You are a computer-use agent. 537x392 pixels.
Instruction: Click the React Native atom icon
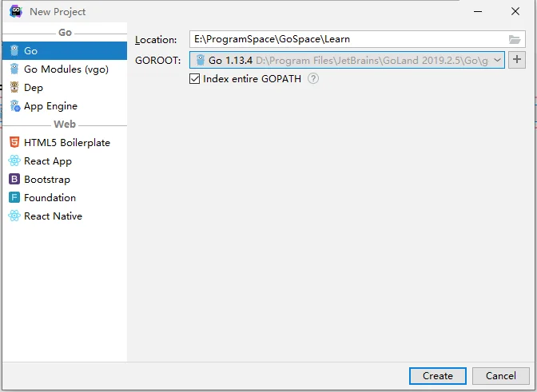pyautogui.click(x=14, y=216)
